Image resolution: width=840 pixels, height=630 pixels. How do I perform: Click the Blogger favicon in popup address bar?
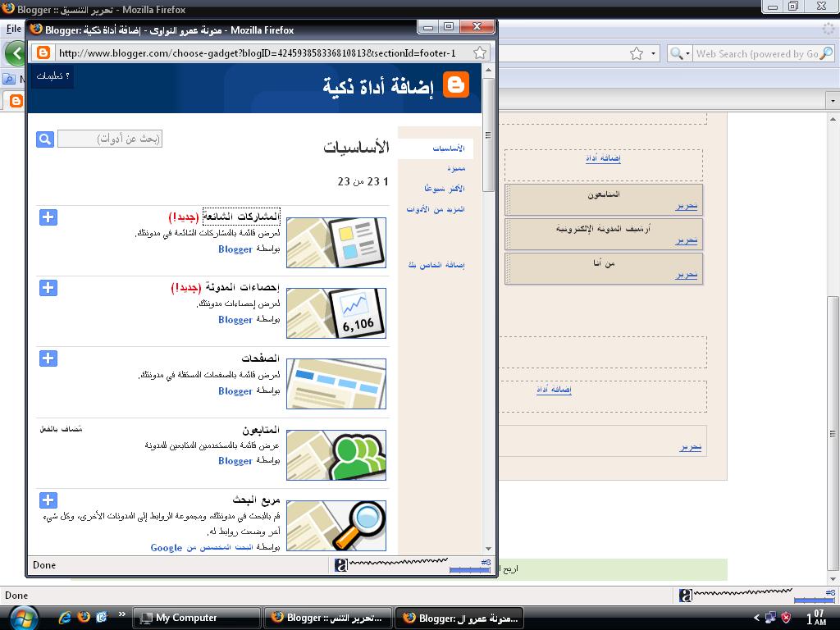(x=43, y=52)
